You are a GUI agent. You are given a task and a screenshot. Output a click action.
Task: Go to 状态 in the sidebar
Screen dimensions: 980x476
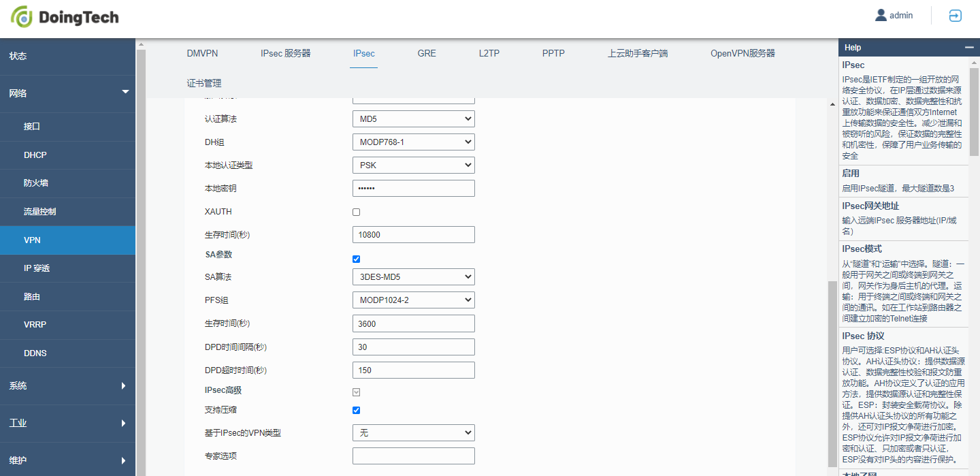coord(67,56)
